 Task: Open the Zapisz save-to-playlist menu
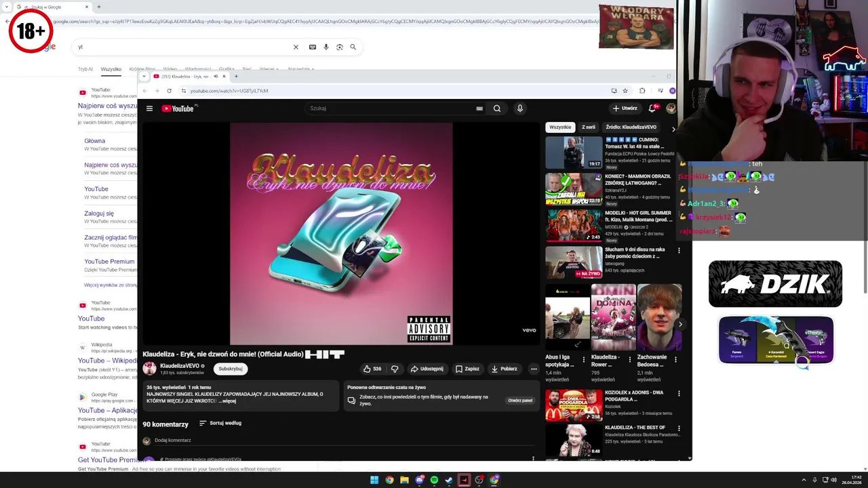pos(467,369)
